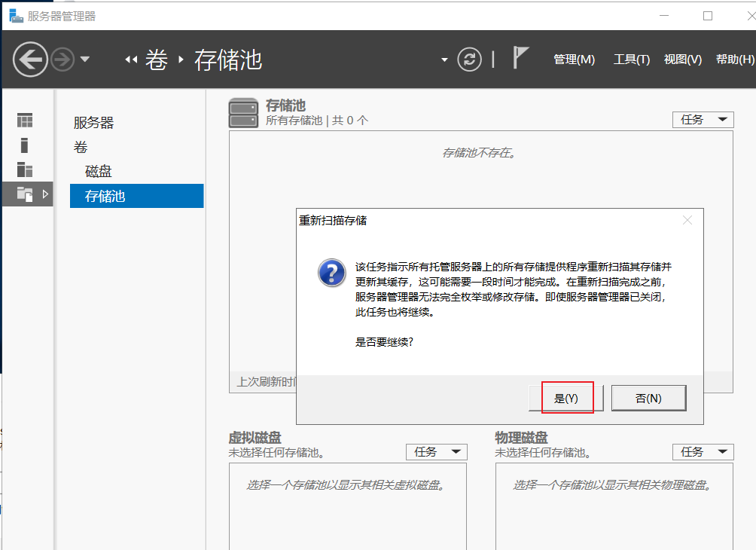Viewport: 756px width, 550px height.
Task: Open the 物理磁盘 任务 dropdown
Action: click(x=703, y=452)
